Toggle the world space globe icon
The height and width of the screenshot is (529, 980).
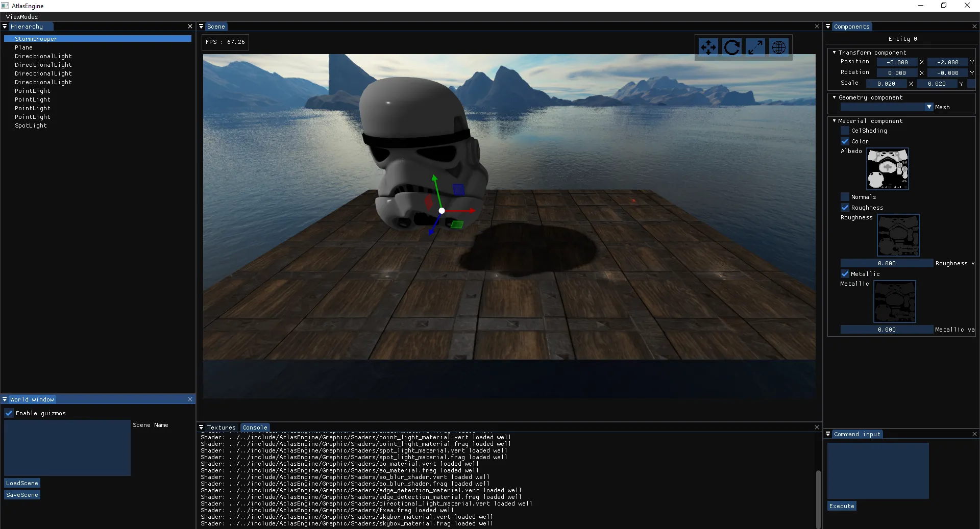(x=779, y=47)
